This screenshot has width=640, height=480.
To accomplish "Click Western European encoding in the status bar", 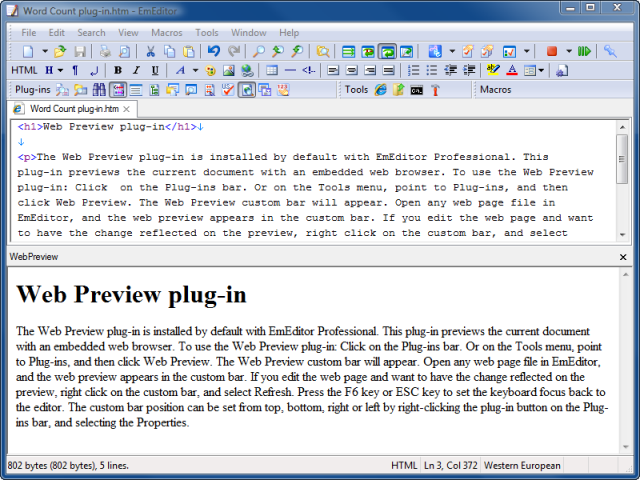I will tap(522, 466).
